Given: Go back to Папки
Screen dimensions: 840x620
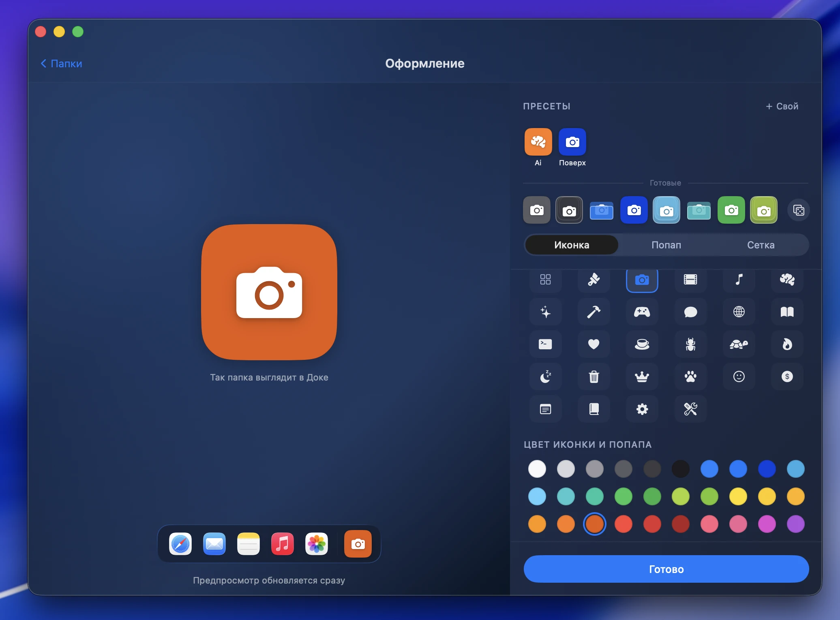Looking at the screenshot, I should pyautogui.click(x=61, y=64).
